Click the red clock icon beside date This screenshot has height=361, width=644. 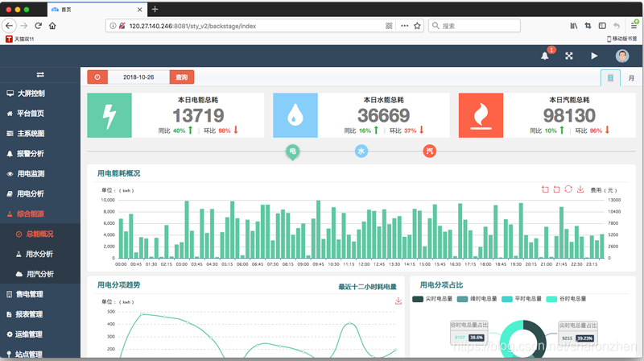pos(97,77)
